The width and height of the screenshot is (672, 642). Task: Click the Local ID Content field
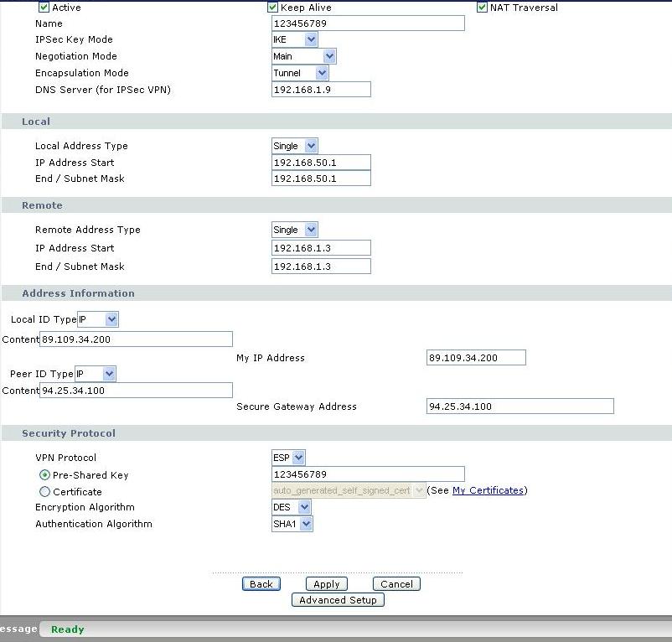[137, 339]
